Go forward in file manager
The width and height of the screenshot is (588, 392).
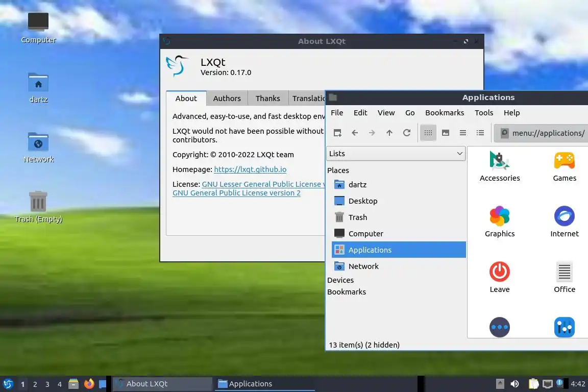tap(372, 133)
